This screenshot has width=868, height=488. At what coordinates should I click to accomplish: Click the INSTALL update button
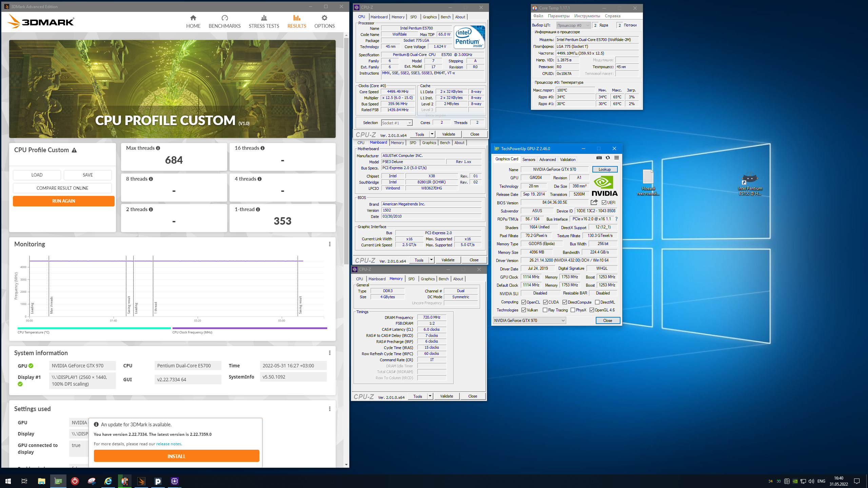(x=176, y=456)
